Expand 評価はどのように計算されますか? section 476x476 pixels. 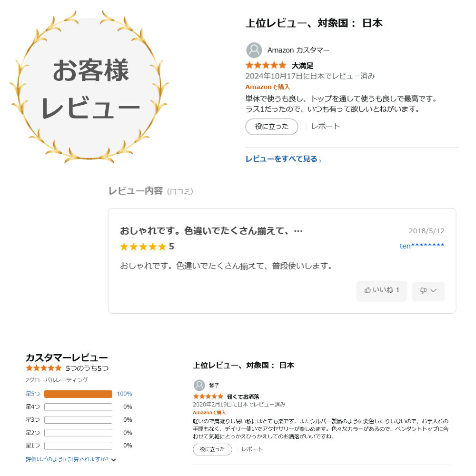tap(71, 459)
